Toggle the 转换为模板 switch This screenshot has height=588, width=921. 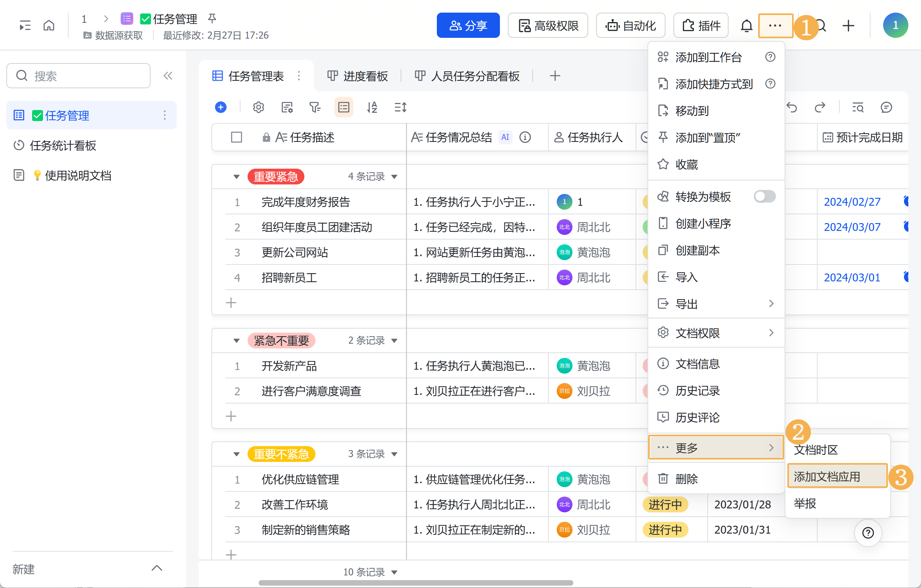point(764,196)
